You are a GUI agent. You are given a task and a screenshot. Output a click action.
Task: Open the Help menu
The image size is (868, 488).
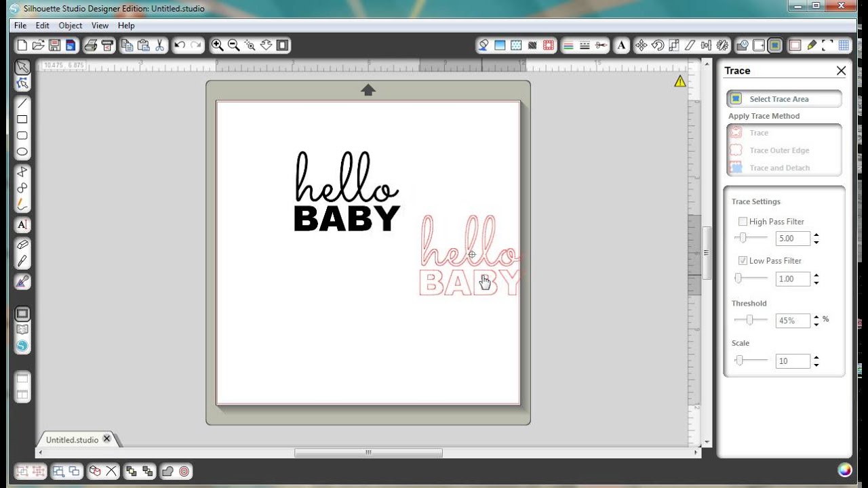tap(126, 26)
